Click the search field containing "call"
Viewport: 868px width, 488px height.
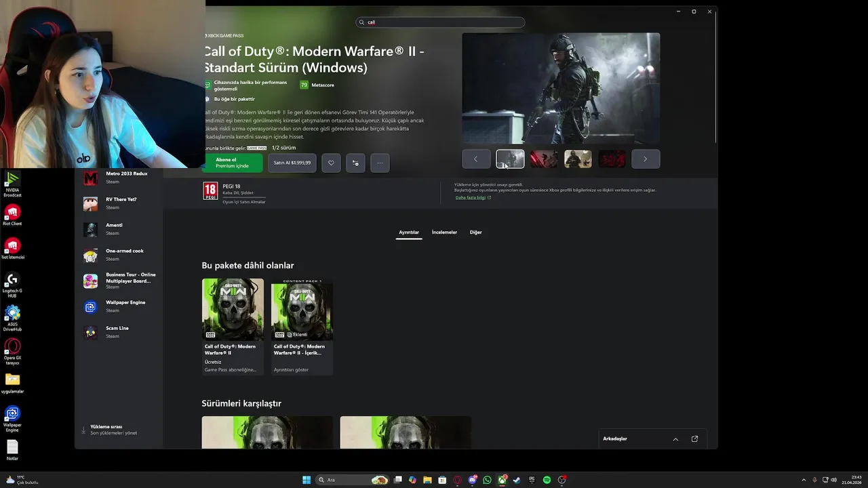tap(440, 22)
